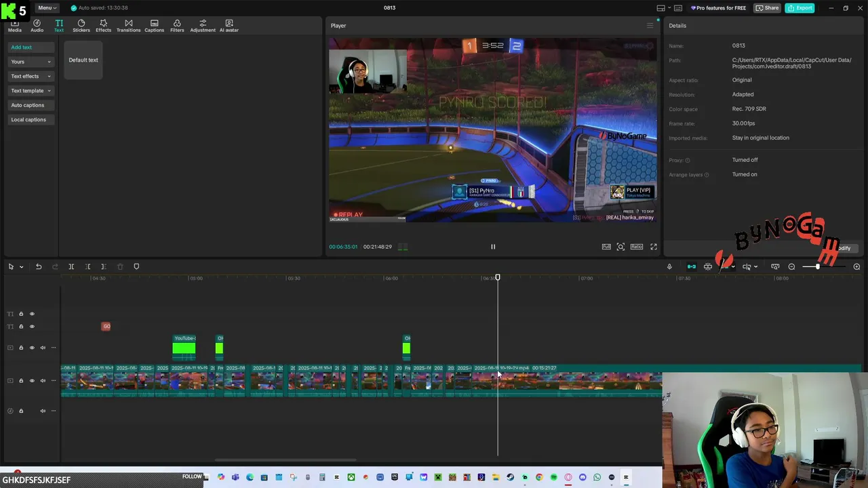The width and height of the screenshot is (868, 488).
Task: Lock the second text track
Action: [21, 327]
